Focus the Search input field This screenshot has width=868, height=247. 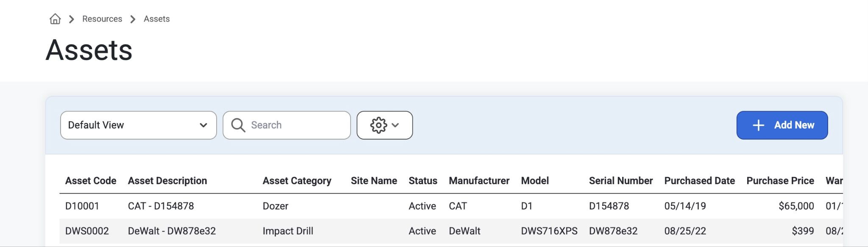287,125
